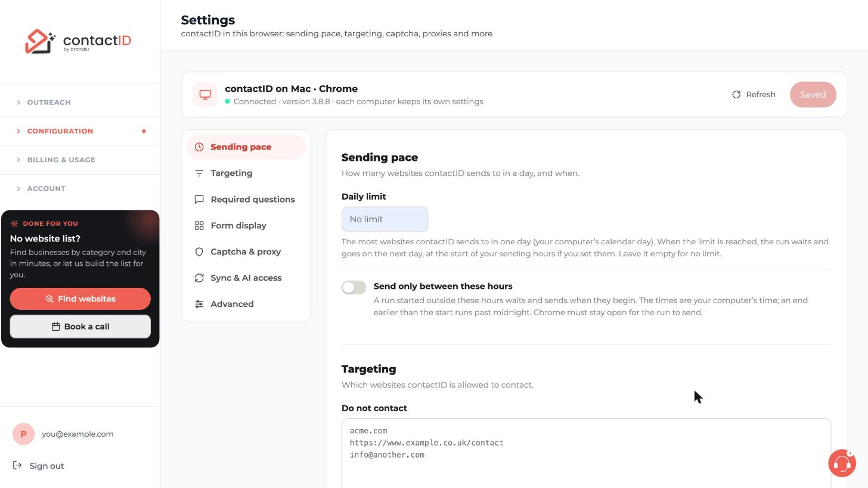This screenshot has height=488, width=868.
Task: Click the Refresh button
Action: [754, 95]
